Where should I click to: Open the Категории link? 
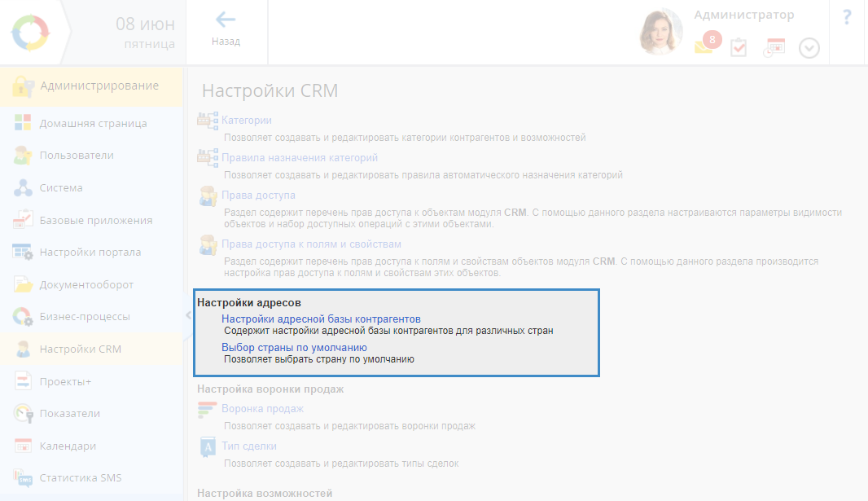(x=247, y=120)
